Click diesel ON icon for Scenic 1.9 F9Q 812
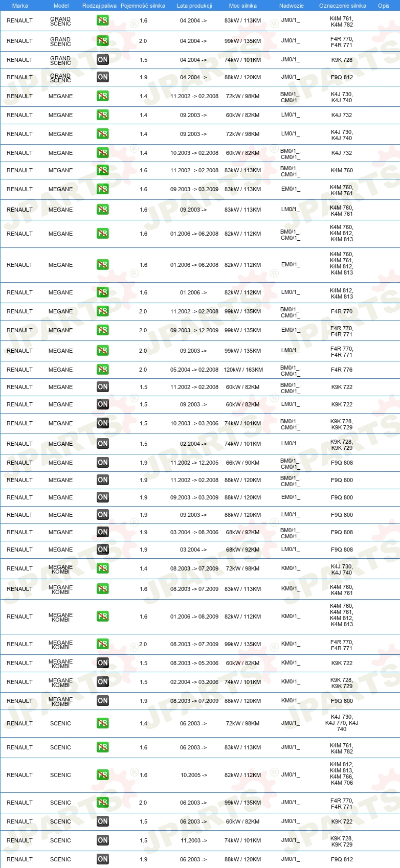The image size is (400, 868). (x=103, y=859)
